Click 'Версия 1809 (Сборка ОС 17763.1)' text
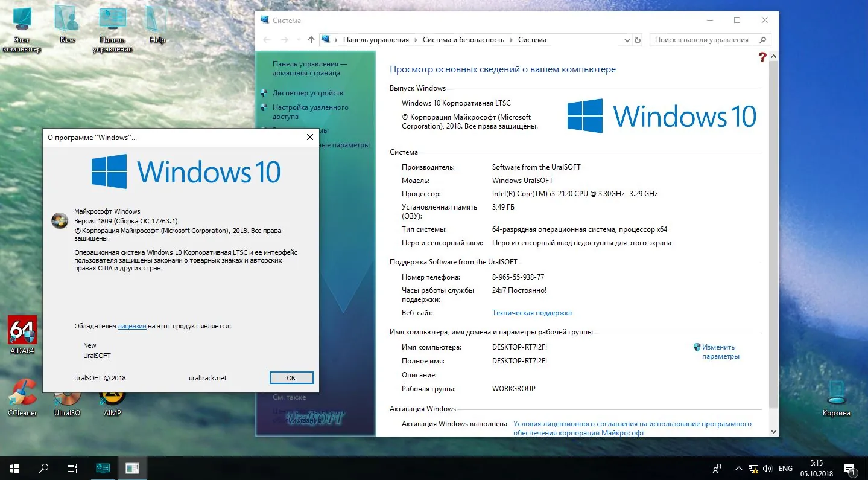 coord(125,221)
